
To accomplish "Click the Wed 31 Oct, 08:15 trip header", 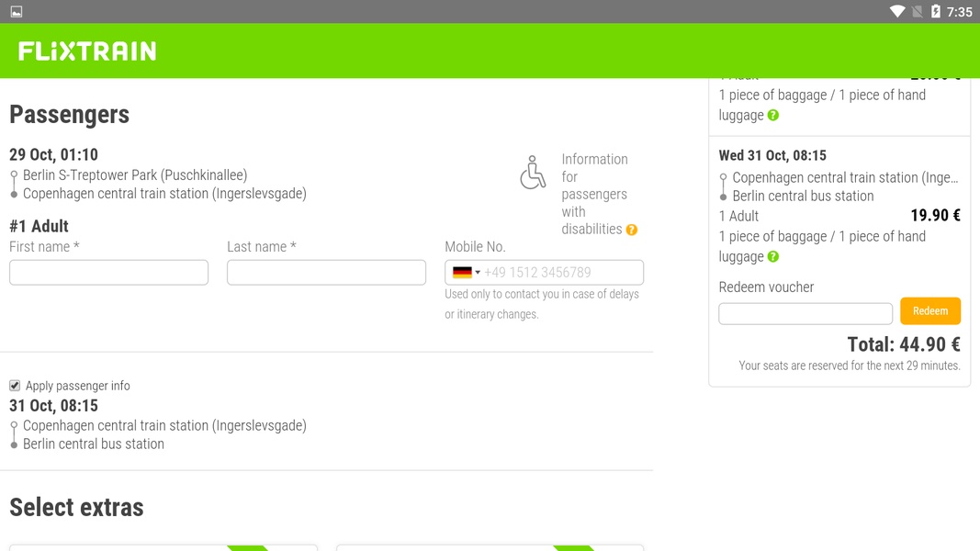I will pos(772,155).
